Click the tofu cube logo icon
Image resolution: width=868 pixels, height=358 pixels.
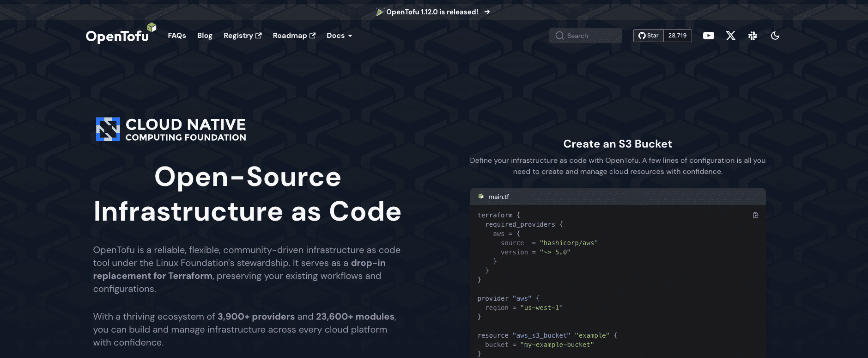[152, 27]
